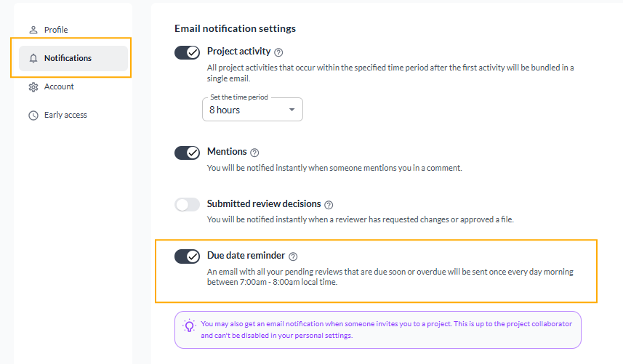This screenshot has width=623, height=364.
Task: Open the 8 hours time period selector
Action: (x=252, y=110)
